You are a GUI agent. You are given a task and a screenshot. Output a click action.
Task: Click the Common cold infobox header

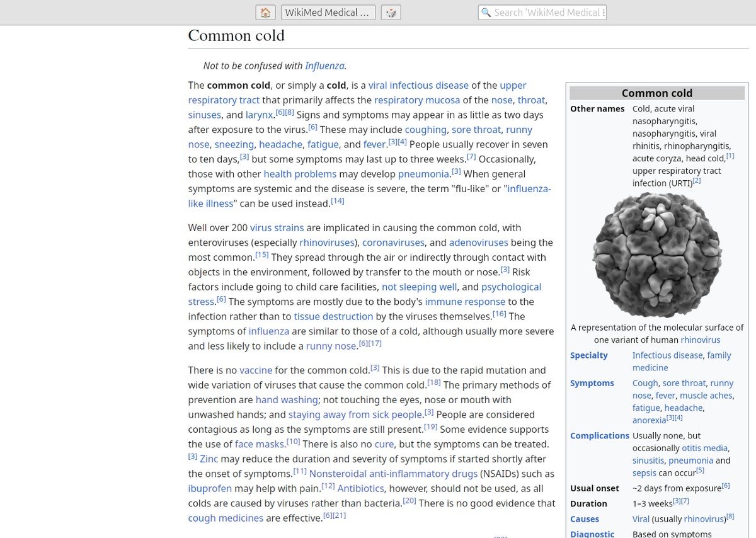click(657, 93)
